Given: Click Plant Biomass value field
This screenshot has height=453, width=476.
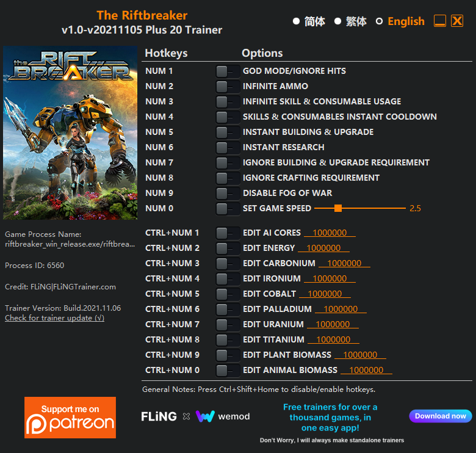Looking at the screenshot, I should 360,355.
